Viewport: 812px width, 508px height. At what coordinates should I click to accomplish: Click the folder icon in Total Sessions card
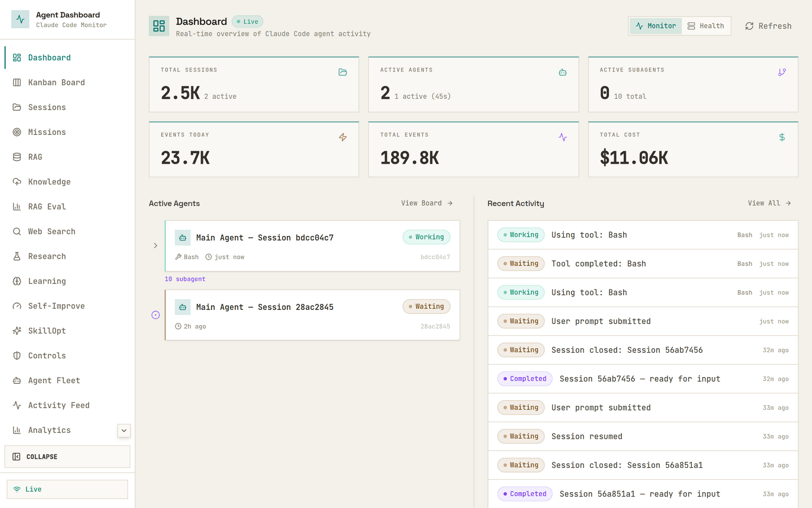pyautogui.click(x=343, y=72)
